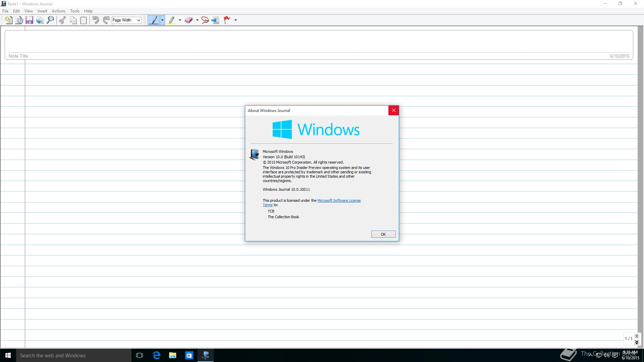Expand the Highlighter options arrow
This screenshot has height=362, width=644.
click(x=180, y=20)
